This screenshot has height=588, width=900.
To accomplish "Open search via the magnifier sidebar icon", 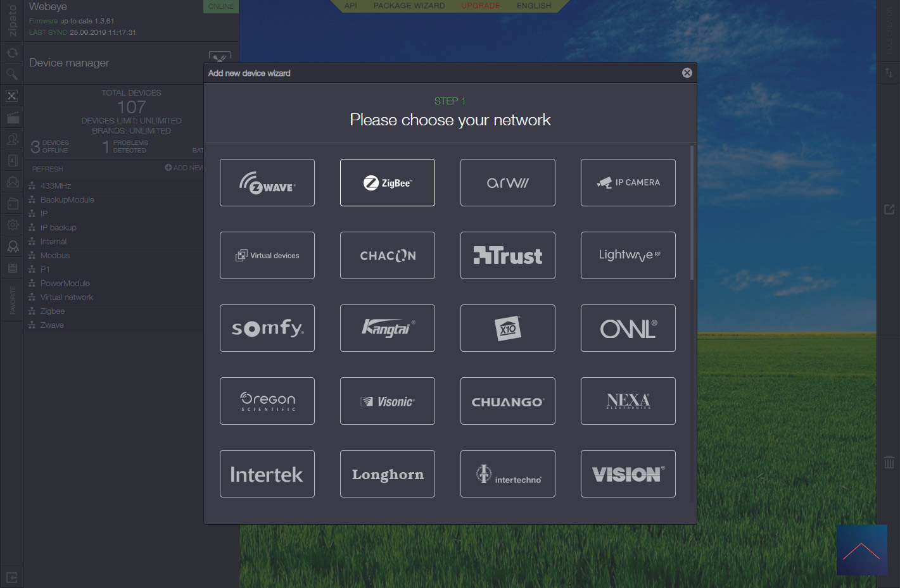I will (x=12, y=75).
